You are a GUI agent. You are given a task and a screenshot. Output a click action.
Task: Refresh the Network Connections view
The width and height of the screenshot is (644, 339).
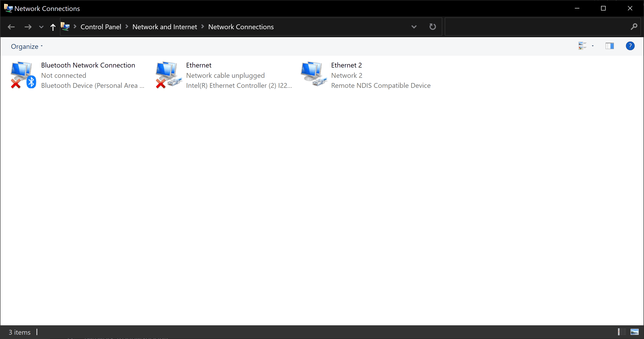(433, 26)
